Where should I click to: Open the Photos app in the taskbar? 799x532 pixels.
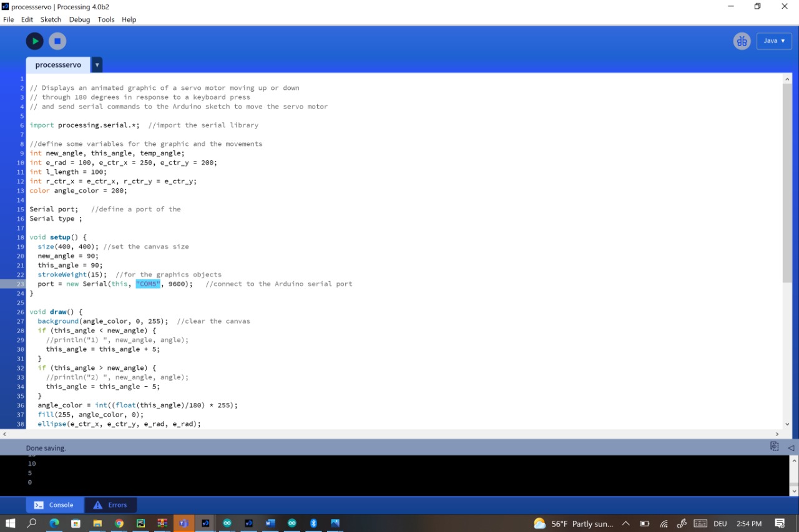coord(335,523)
